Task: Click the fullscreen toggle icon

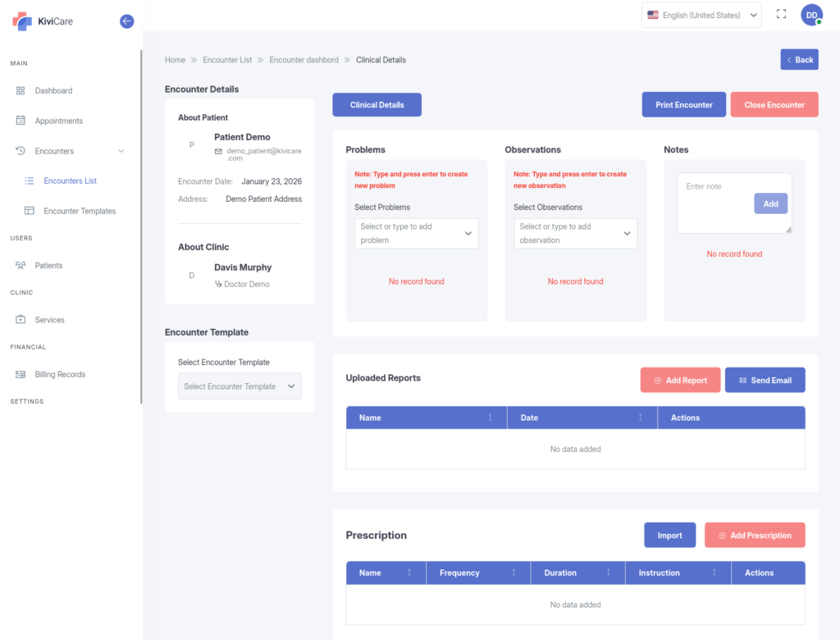Action: [781, 15]
